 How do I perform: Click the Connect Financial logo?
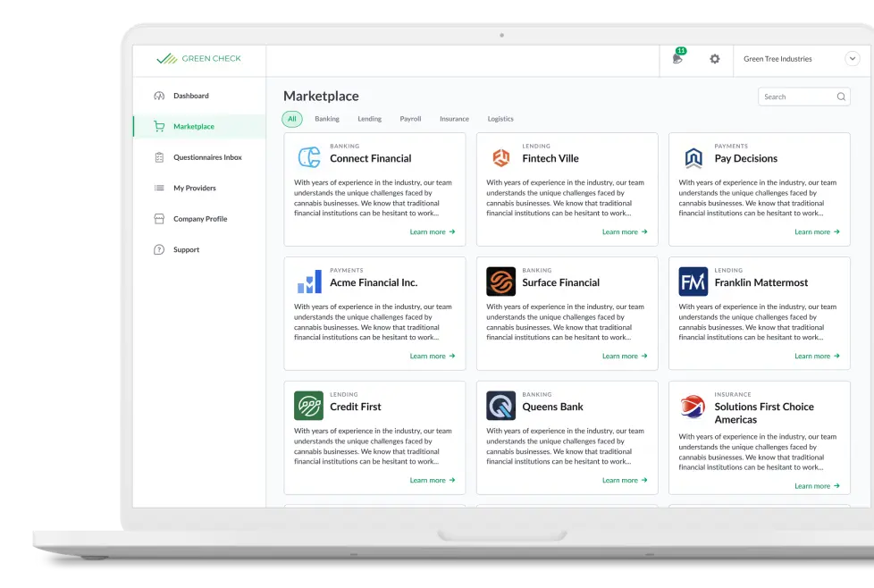pyautogui.click(x=309, y=157)
